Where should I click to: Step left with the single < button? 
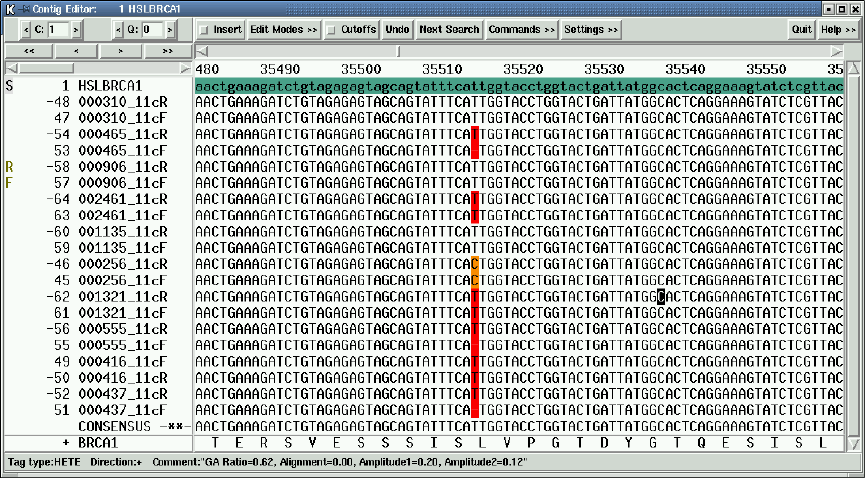(x=76, y=51)
